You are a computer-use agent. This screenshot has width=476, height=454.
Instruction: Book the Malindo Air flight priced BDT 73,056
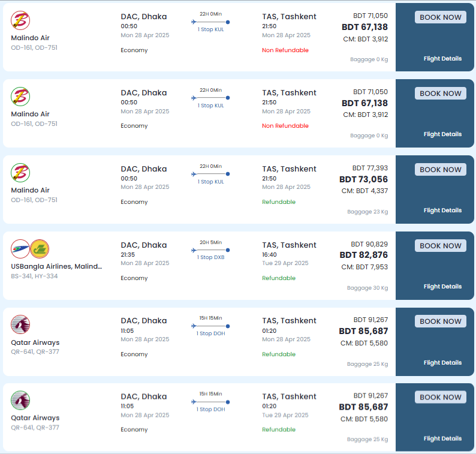[x=440, y=170]
